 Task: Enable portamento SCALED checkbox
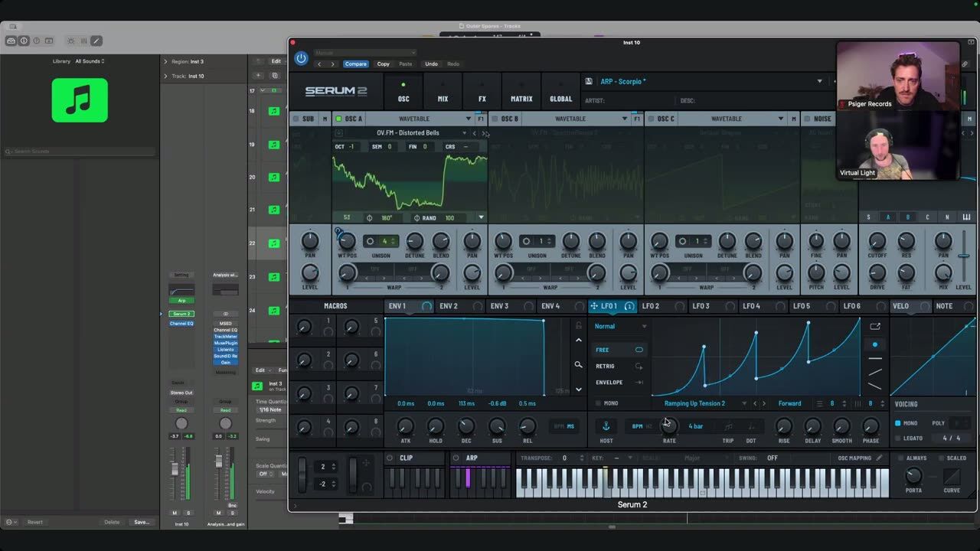[940, 458]
